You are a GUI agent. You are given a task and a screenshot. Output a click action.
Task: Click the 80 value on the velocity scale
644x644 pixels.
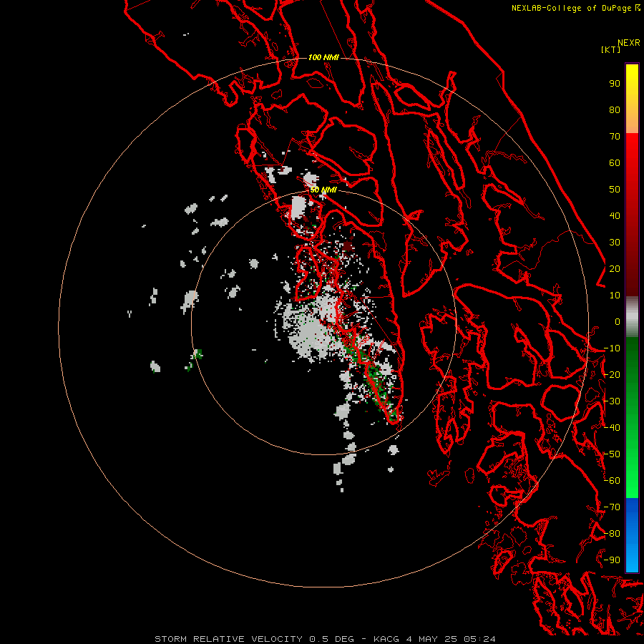(x=615, y=109)
